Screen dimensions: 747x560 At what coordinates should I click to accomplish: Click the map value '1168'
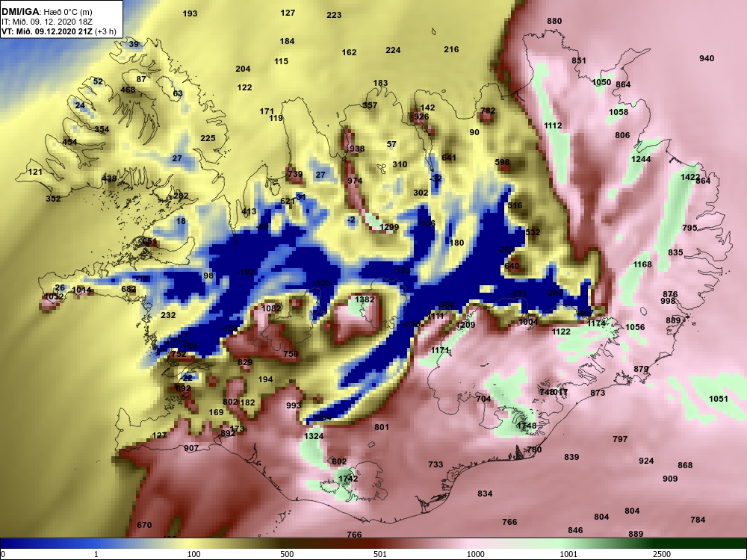click(x=642, y=264)
